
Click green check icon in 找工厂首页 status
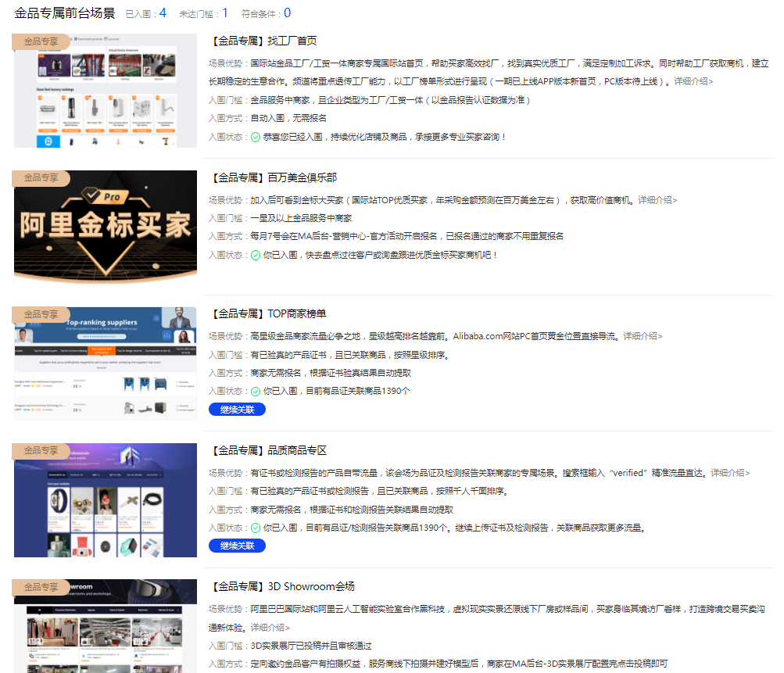256,138
